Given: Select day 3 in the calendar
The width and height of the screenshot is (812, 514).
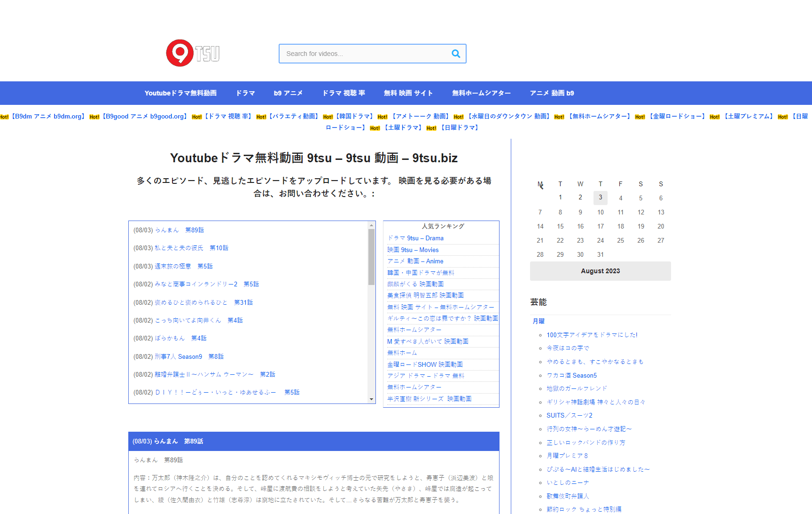Looking at the screenshot, I should tap(600, 198).
